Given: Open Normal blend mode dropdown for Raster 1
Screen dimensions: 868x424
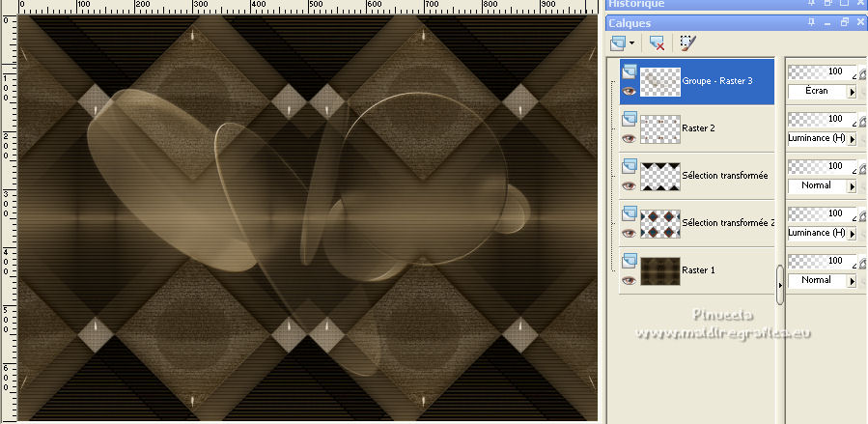Looking at the screenshot, I should point(852,281).
